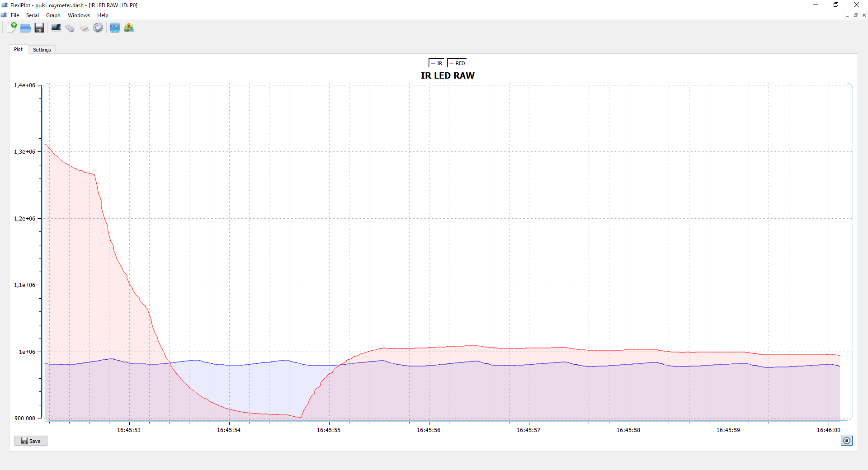Create a new dashboard file
The width and height of the screenshot is (868, 470).
(x=12, y=28)
